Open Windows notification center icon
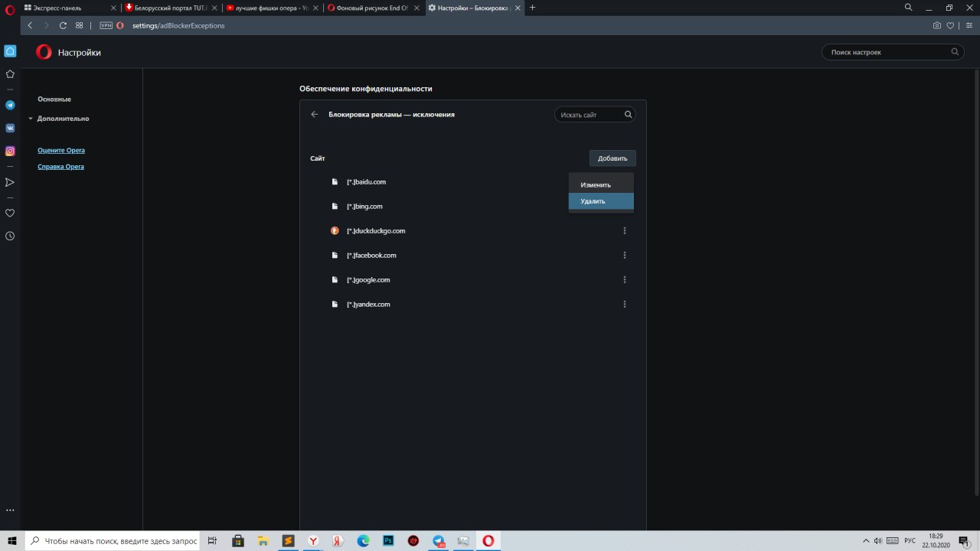This screenshot has width=980, height=551. point(964,540)
